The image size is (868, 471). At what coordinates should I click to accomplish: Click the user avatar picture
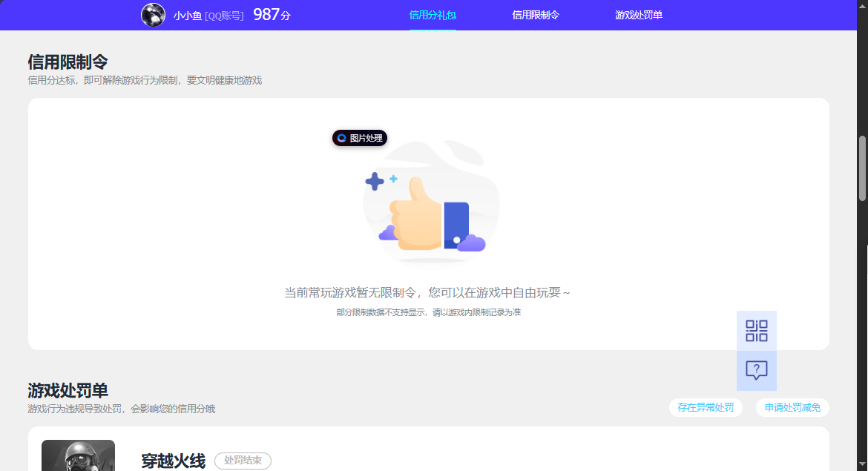[x=154, y=15]
